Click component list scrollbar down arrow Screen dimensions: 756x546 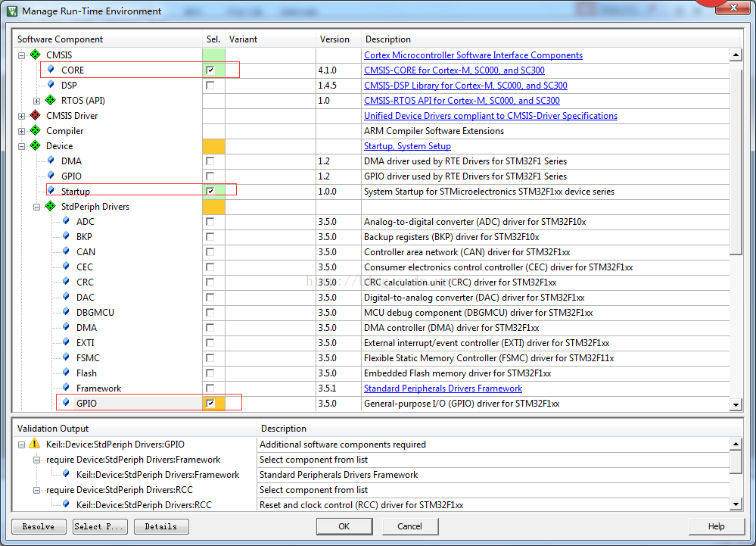(x=736, y=404)
